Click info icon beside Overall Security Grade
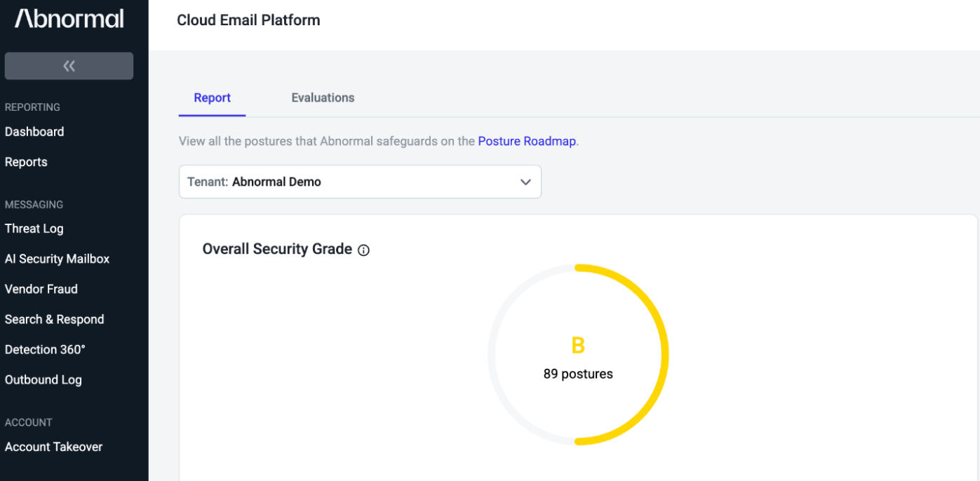The width and height of the screenshot is (980, 481). 363,250
